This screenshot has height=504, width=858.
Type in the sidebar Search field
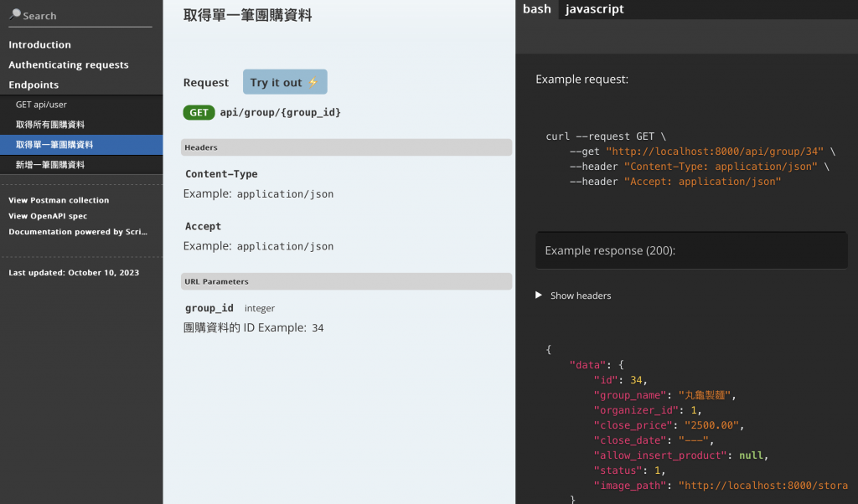tap(84, 16)
